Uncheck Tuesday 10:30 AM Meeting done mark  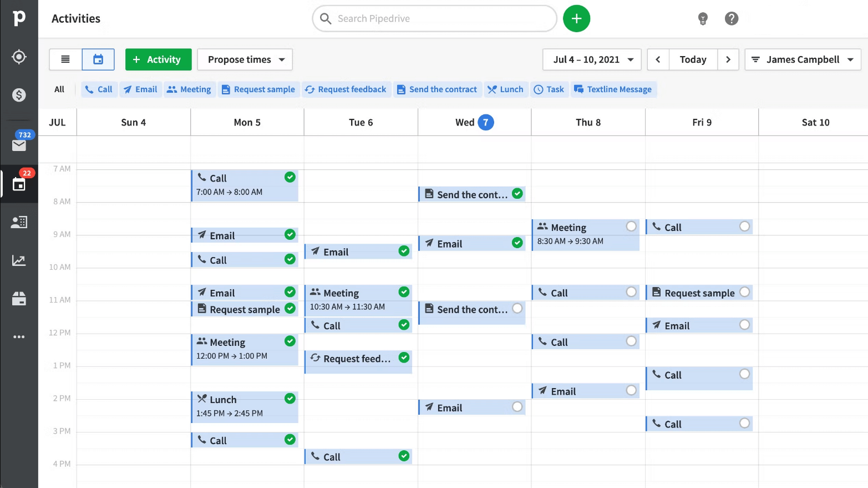coord(404,291)
